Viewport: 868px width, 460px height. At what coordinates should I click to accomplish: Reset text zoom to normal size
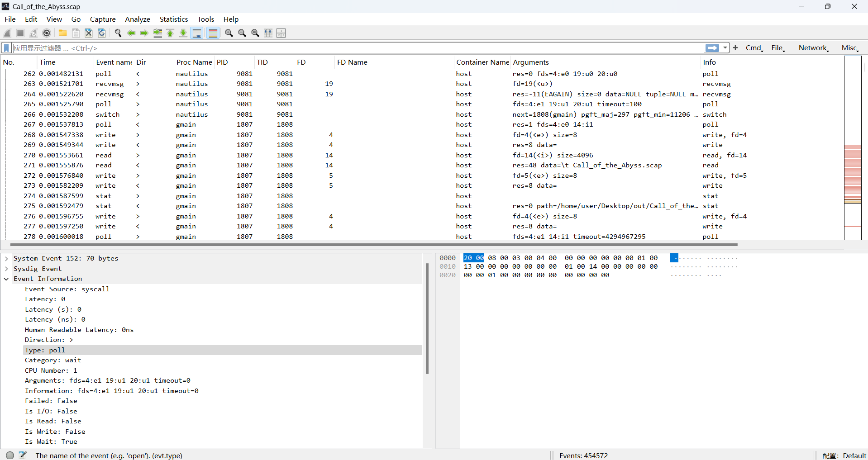click(255, 33)
